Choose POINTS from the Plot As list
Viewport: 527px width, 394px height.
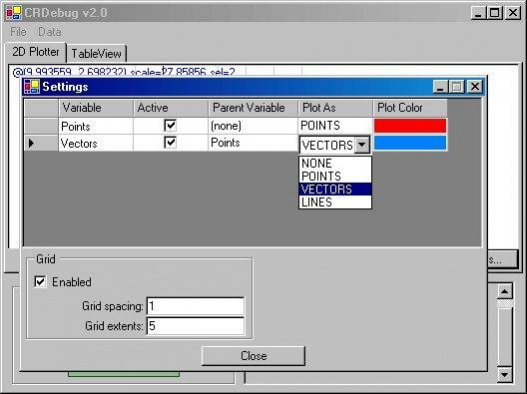(335, 176)
